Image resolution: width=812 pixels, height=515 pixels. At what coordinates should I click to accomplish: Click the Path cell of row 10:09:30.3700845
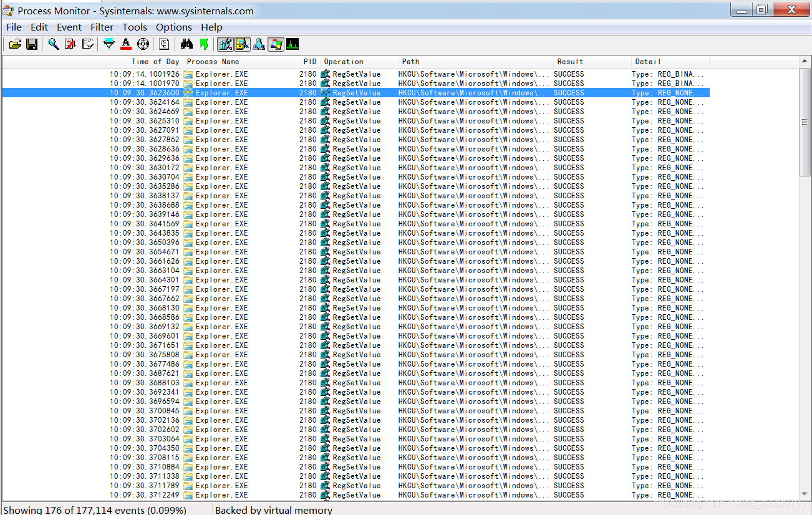(x=475, y=411)
